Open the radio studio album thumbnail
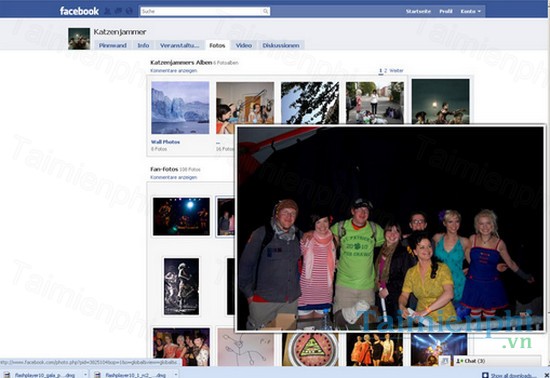 (x=245, y=103)
